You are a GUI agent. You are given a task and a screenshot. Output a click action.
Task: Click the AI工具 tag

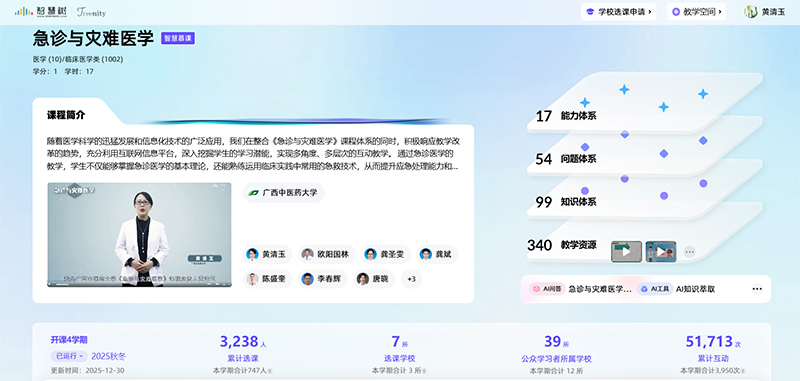[655, 289]
